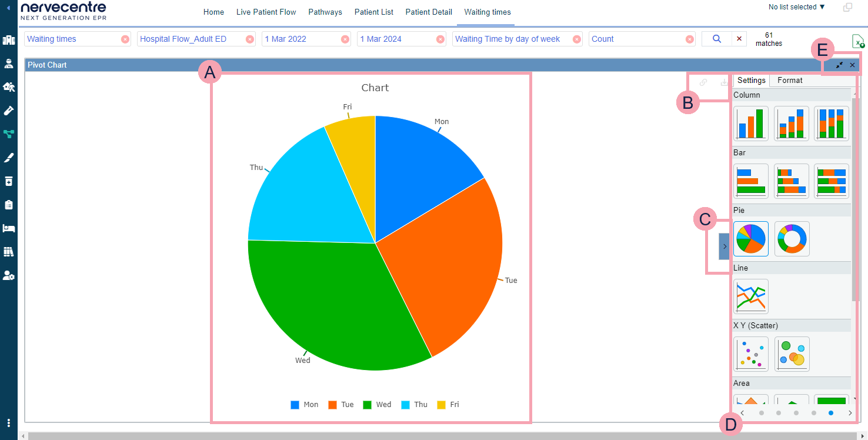868x440 pixels.
Task: Select the grouped column chart icon
Action: [x=751, y=124]
